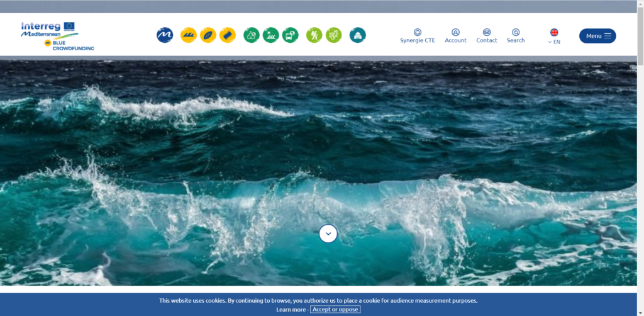
Task: Click the light green hiker icon
Action: 314,35
